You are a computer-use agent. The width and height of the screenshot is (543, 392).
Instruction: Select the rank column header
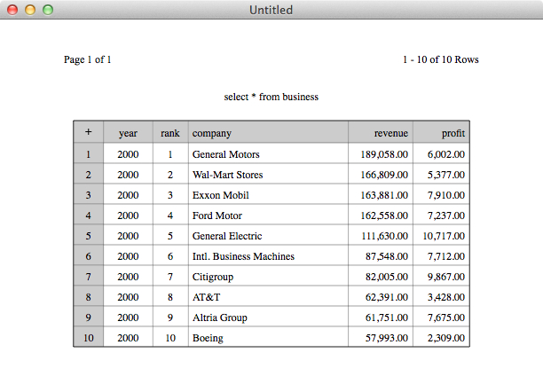[x=170, y=133]
